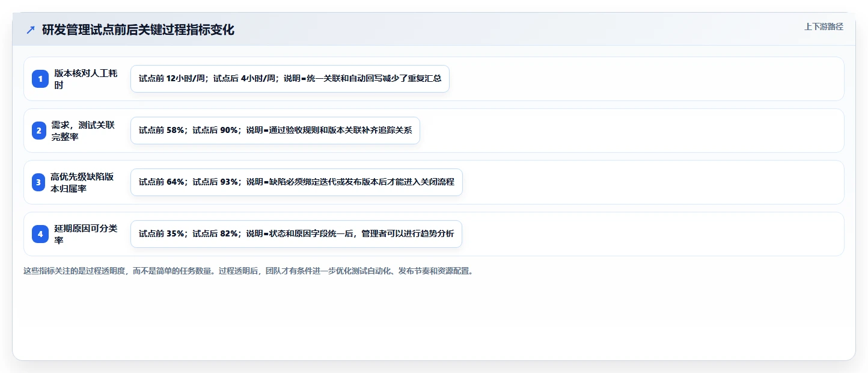Select number badge 2 for 需求、测试关联完整率

click(x=40, y=131)
